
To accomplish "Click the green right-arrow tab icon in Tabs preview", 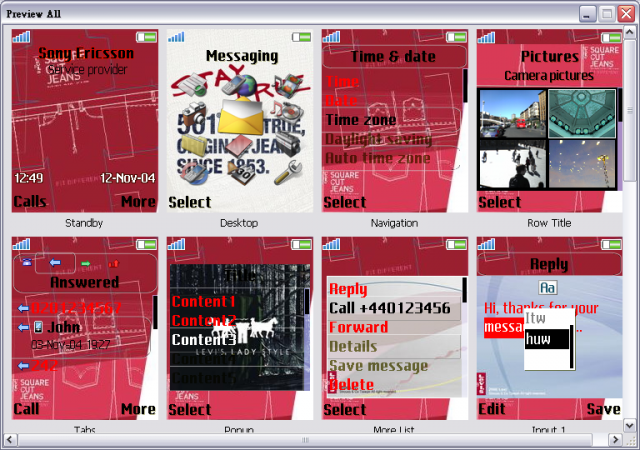I will [x=86, y=263].
